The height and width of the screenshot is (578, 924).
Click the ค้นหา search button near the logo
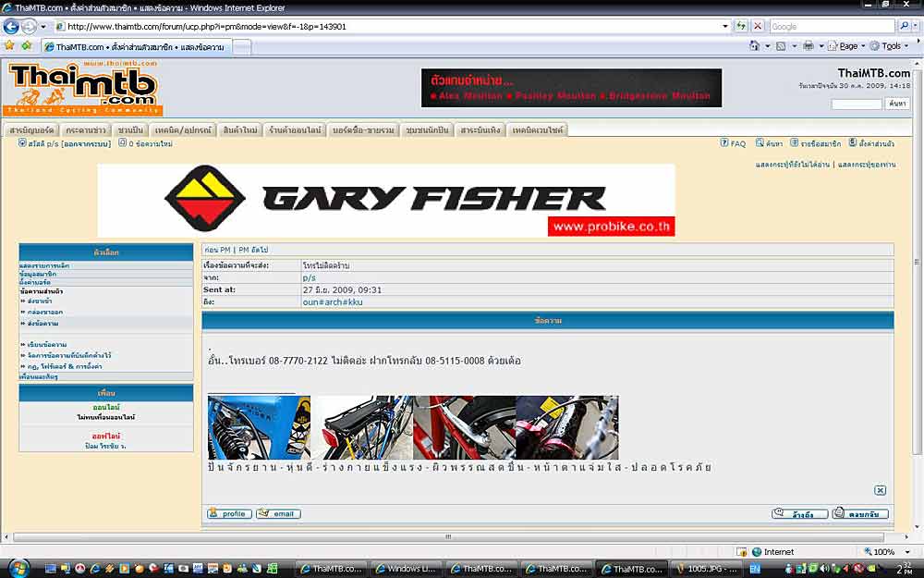pyautogui.click(x=897, y=104)
